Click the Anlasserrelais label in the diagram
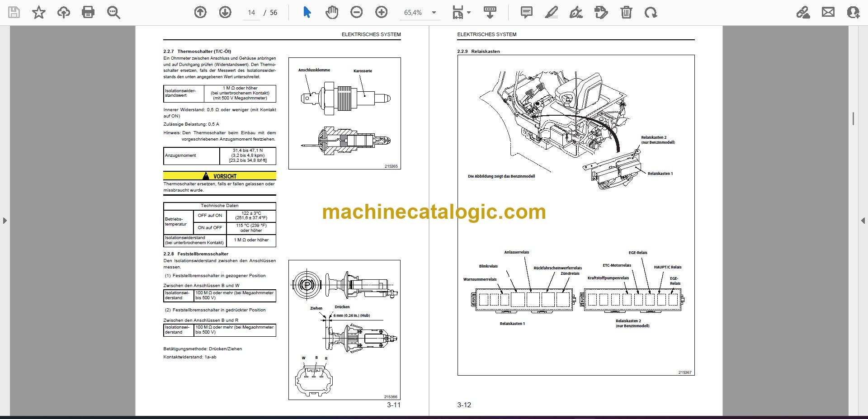 coord(517,252)
